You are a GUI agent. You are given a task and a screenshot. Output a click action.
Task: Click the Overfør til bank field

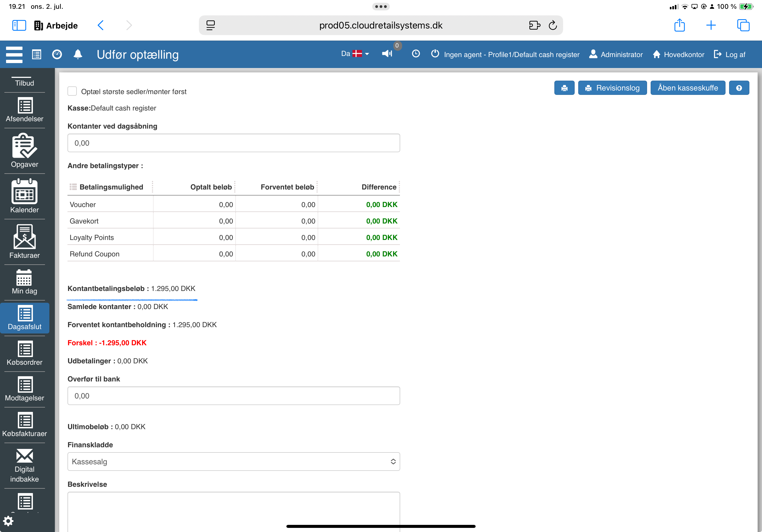point(233,396)
